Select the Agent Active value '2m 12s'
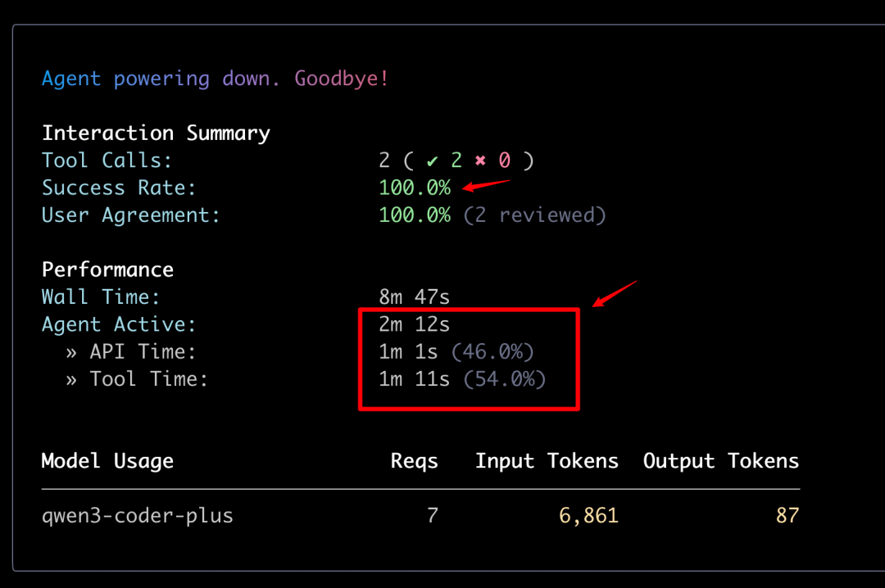Screen dimensions: 885x588 click(x=415, y=324)
